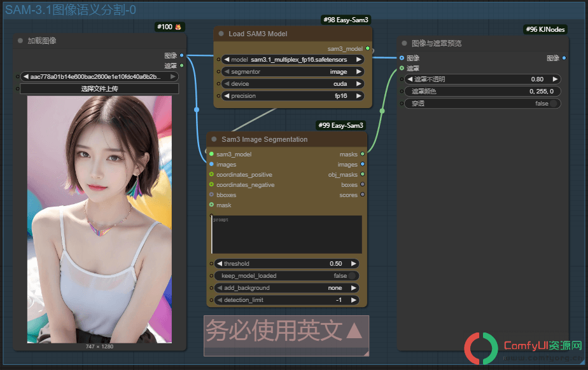The width and height of the screenshot is (588, 370).
Task: Toggle the 穿透 false switch
Action: point(554,104)
